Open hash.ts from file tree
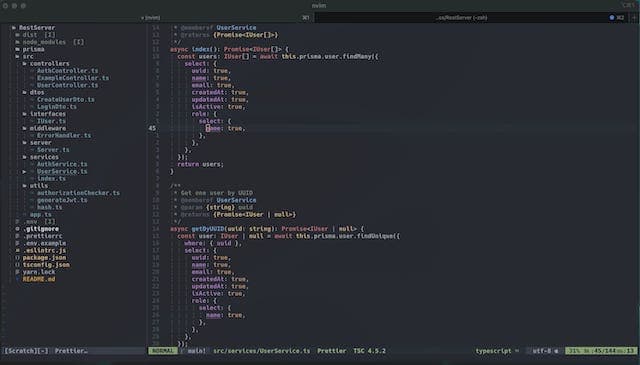 (50, 207)
